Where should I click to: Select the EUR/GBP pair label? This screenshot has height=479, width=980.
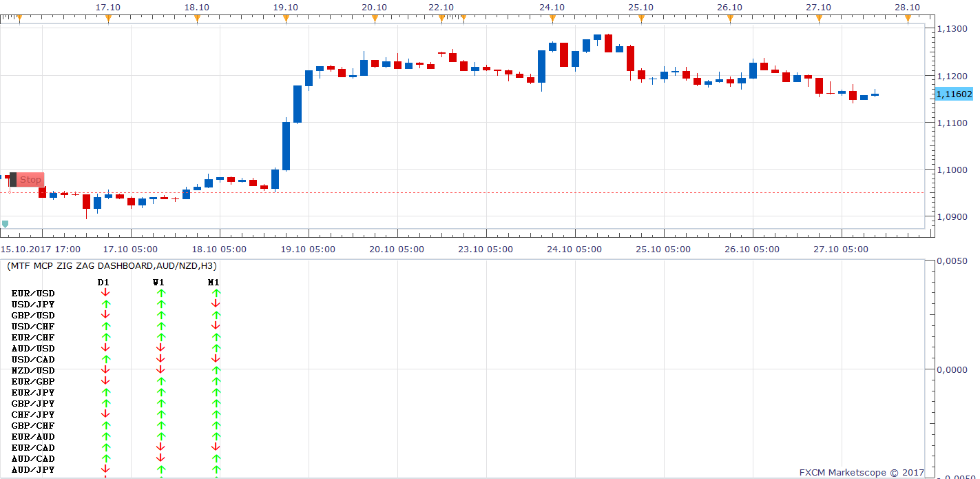[x=33, y=381]
